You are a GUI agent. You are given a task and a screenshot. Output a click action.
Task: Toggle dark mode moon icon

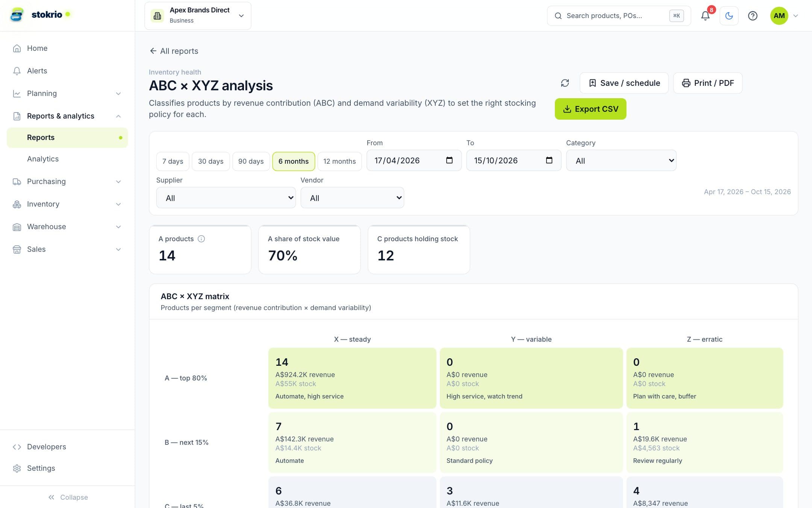point(729,16)
